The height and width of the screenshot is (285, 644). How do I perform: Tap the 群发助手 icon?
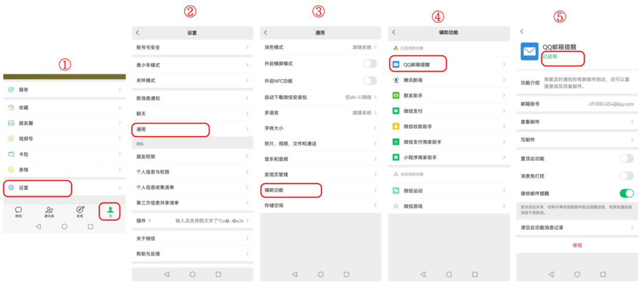396,95
